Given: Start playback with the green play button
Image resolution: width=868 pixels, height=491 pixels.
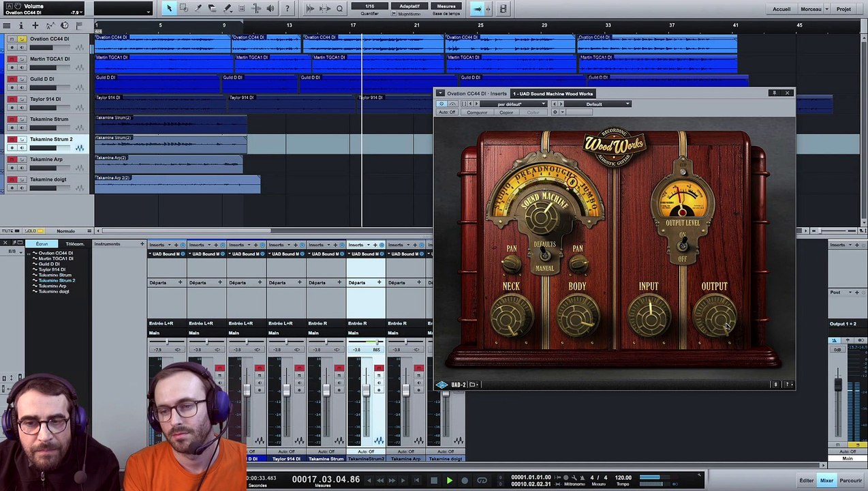Looking at the screenshot, I should point(449,481).
